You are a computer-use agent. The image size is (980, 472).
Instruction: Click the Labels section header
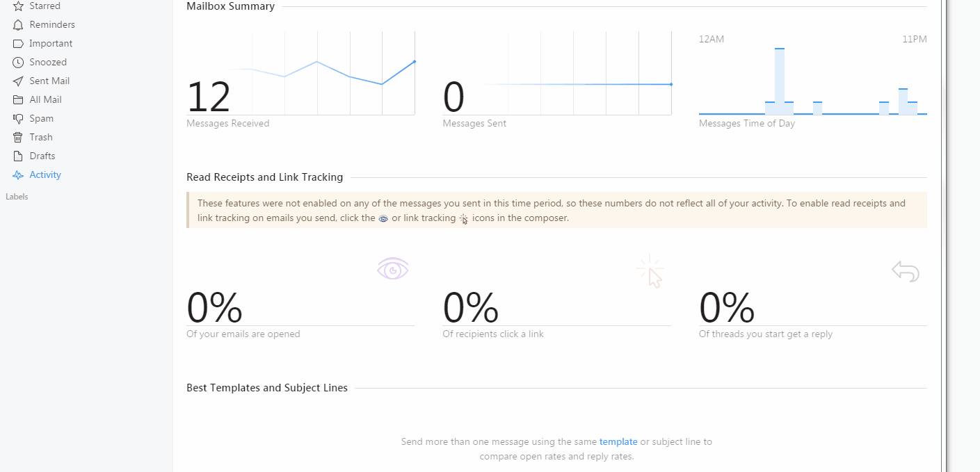(x=17, y=197)
